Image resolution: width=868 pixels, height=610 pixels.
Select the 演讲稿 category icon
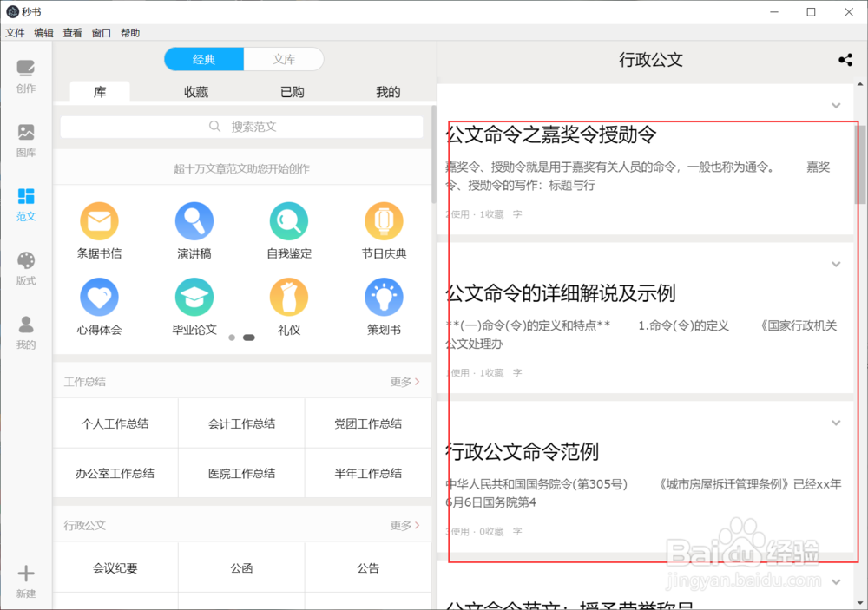point(194,221)
